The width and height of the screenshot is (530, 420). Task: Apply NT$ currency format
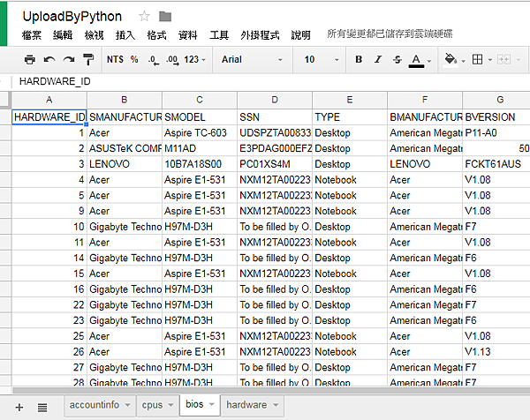tap(115, 60)
